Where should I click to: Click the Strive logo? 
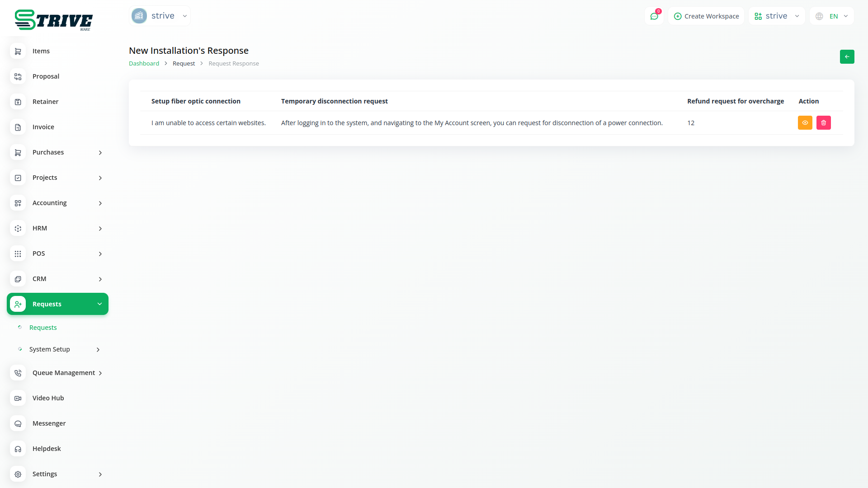pos(53,20)
